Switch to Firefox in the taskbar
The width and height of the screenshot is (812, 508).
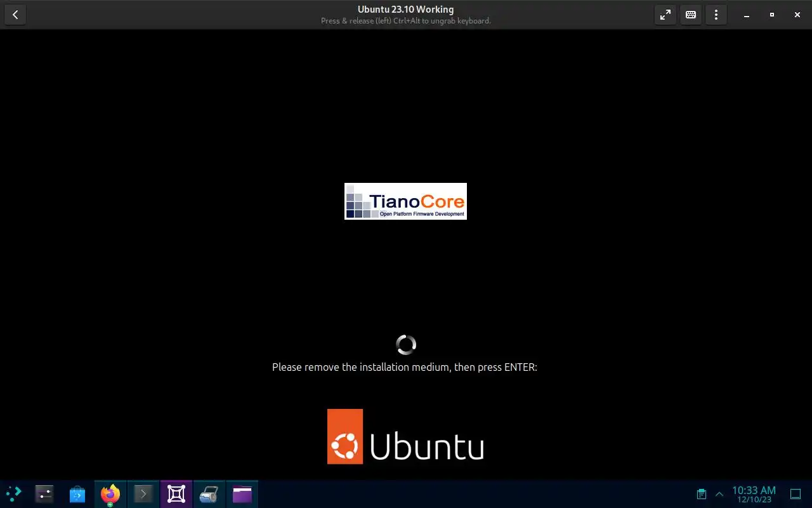(x=110, y=494)
